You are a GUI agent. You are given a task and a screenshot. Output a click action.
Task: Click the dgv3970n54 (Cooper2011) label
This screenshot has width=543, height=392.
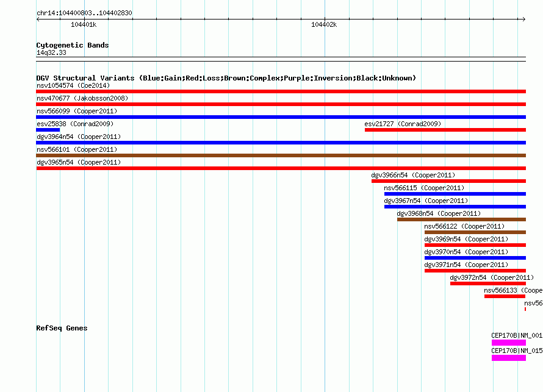[466, 252]
